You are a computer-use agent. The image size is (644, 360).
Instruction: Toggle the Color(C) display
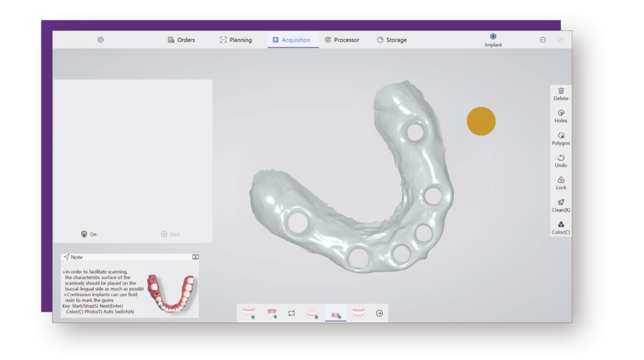pyautogui.click(x=560, y=228)
